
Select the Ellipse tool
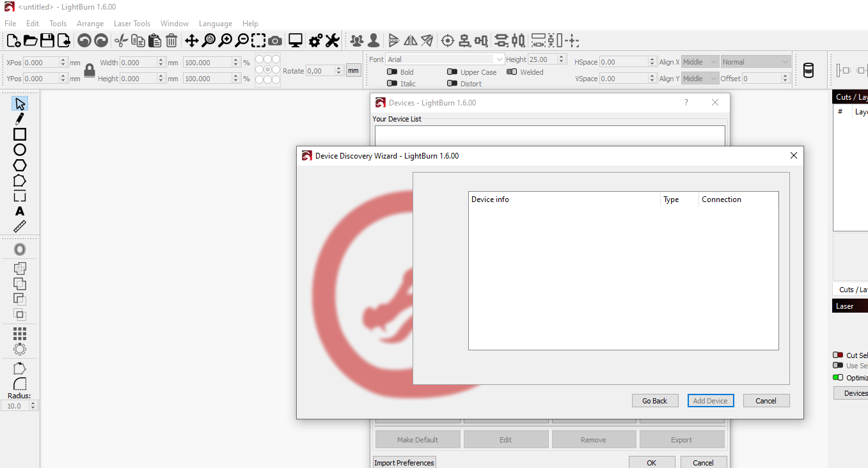[x=20, y=150]
